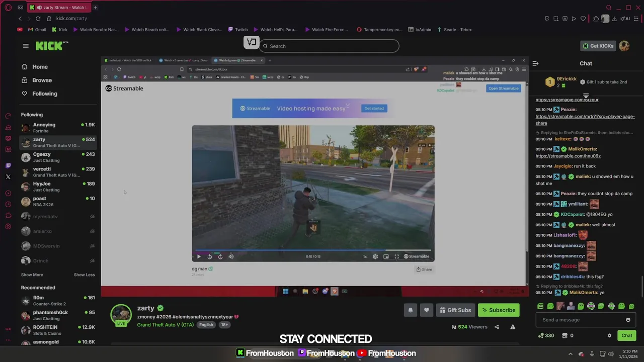Share the stream icon
This screenshot has width=644, height=362.
coord(497,327)
